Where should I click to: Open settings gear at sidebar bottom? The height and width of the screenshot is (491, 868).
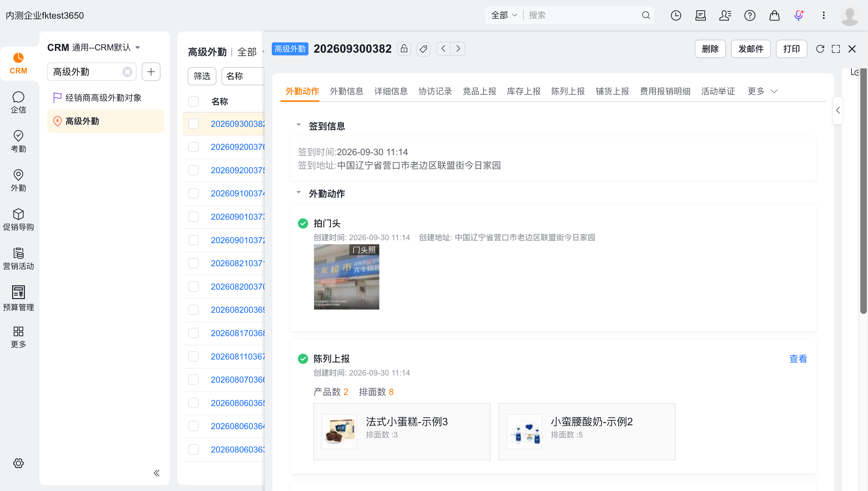click(x=18, y=463)
